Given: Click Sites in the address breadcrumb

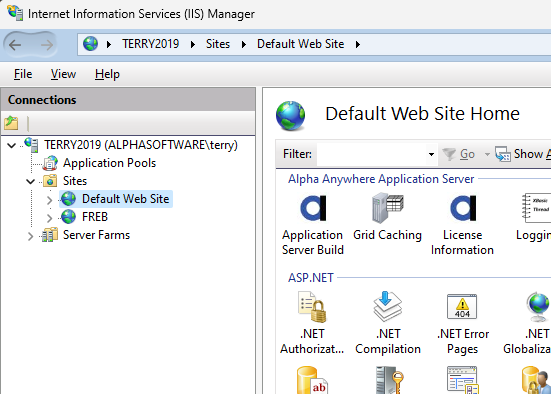Looking at the screenshot, I should [x=218, y=44].
